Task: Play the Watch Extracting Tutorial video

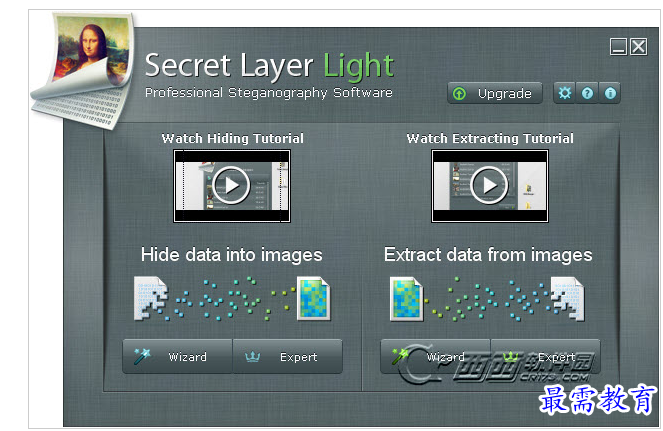Action: (x=490, y=185)
